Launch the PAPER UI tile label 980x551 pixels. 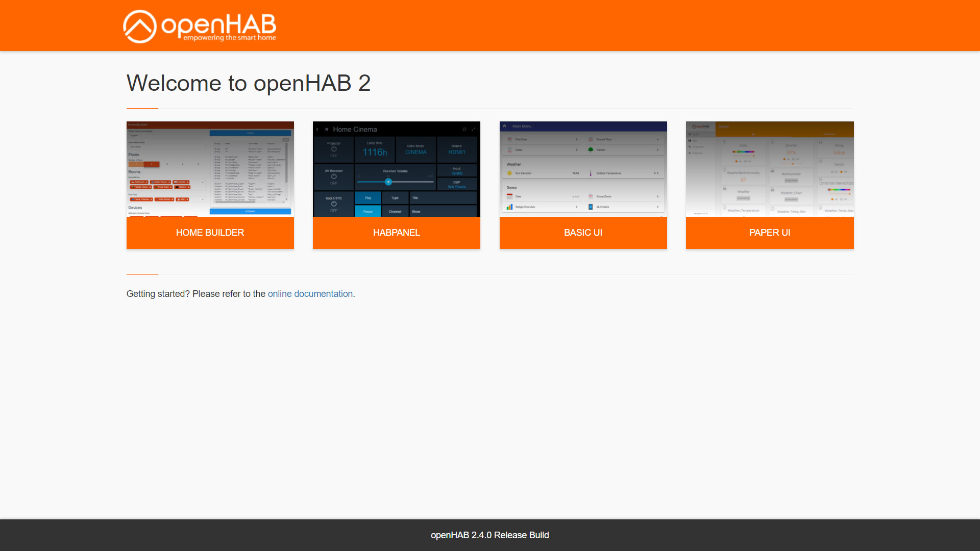770,233
